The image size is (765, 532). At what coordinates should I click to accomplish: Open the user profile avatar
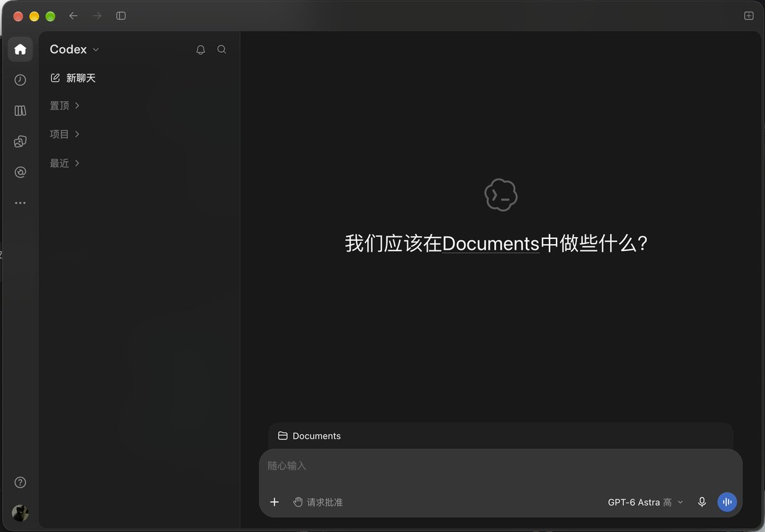[20, 513]
